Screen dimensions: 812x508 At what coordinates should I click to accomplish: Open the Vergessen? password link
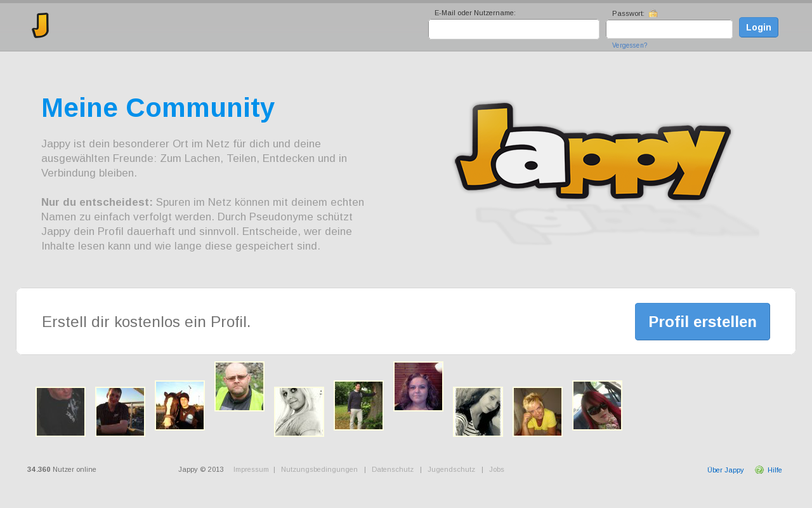[629, 46]
